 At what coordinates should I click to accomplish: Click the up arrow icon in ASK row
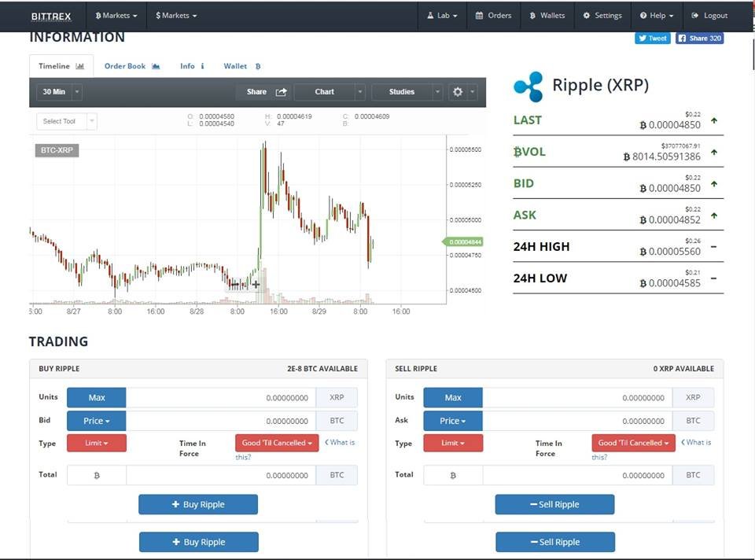click(x=714, y=216)
